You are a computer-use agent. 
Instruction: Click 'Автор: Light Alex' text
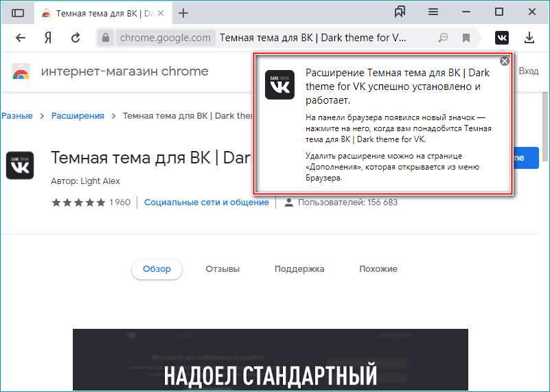[x=85, y=181]
